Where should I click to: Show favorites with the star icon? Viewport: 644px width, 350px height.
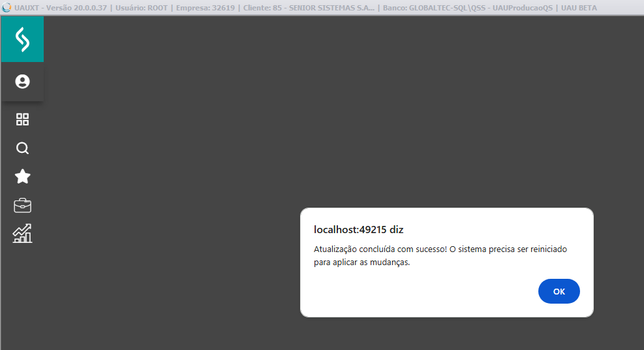pos(22,176)
